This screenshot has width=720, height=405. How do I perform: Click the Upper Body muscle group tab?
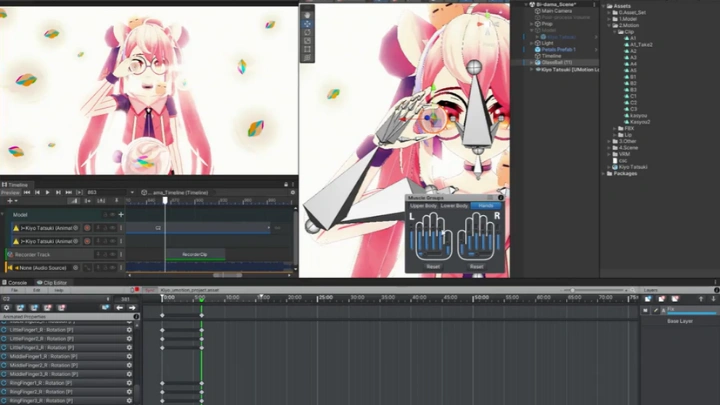point(423,206)
